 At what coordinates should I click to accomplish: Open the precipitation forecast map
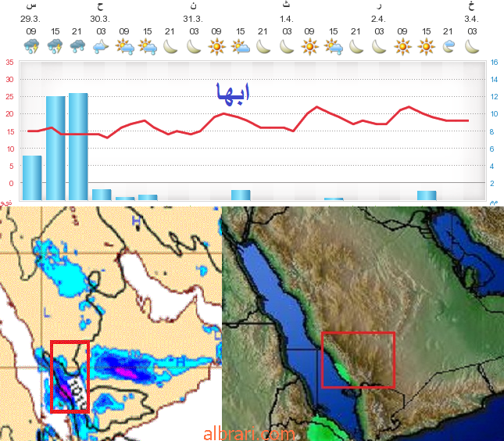pos(111,324)
